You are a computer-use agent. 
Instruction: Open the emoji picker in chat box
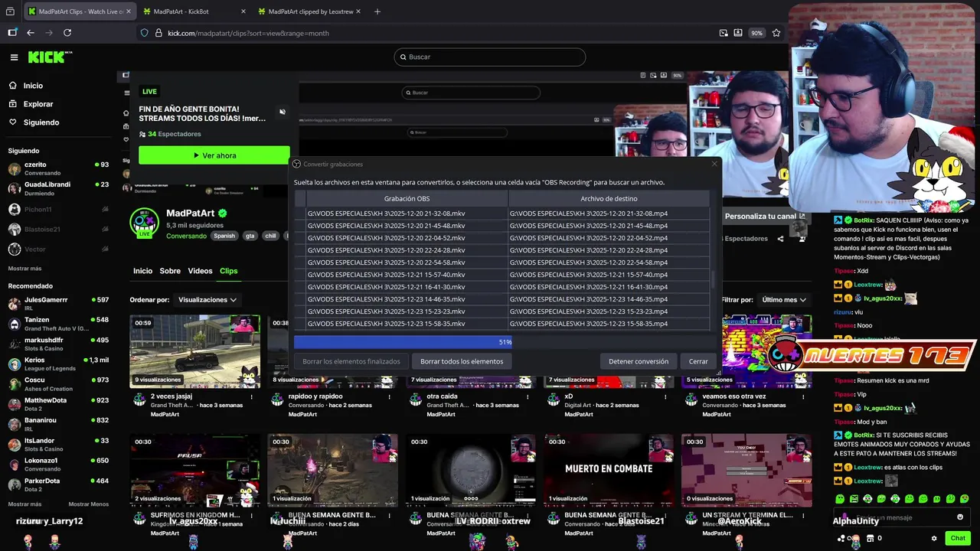click(959, 517)
